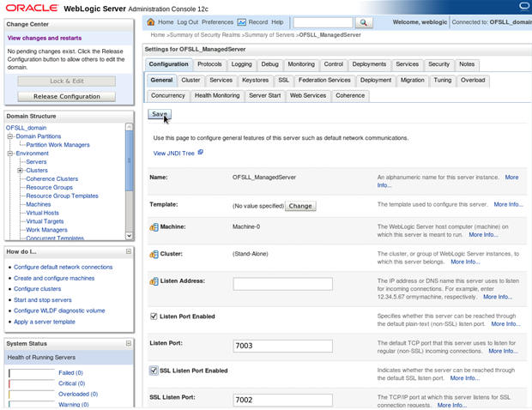
Task: Open the Protocols tab
Action: (209, 64)
